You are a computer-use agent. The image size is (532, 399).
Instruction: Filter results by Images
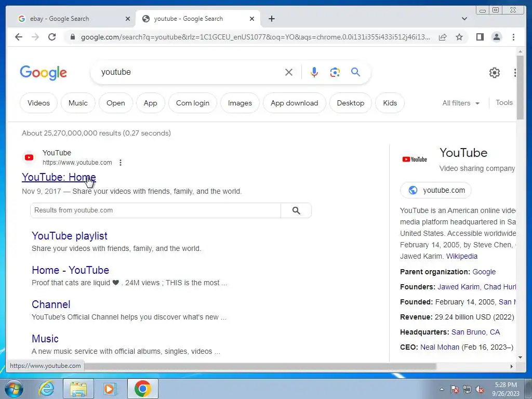click(240, 103)
